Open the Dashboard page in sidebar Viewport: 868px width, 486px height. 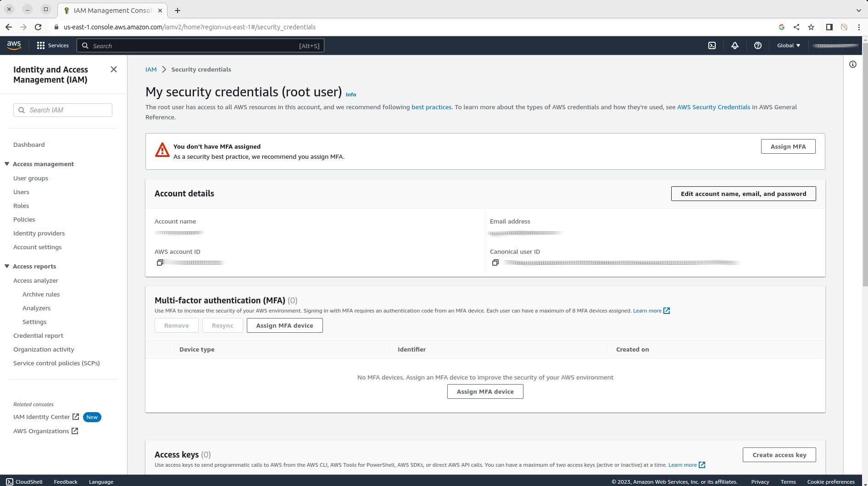click(x=29, y=145)
